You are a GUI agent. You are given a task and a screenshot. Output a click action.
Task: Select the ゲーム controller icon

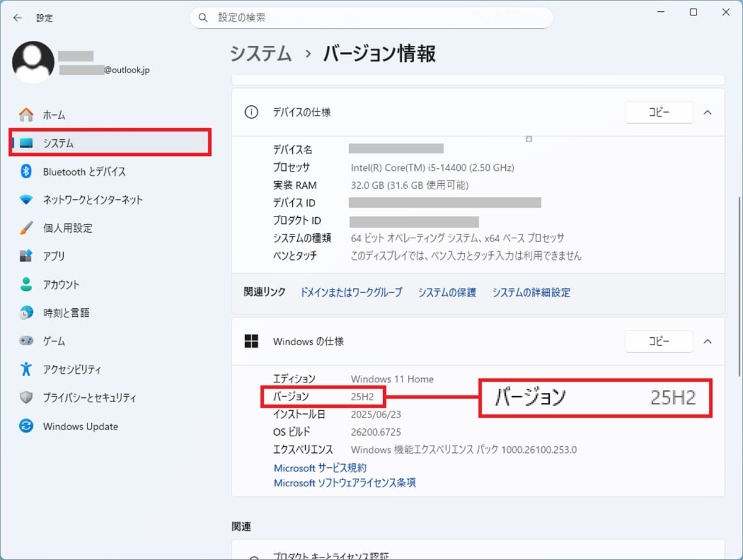tap(26, 341)
